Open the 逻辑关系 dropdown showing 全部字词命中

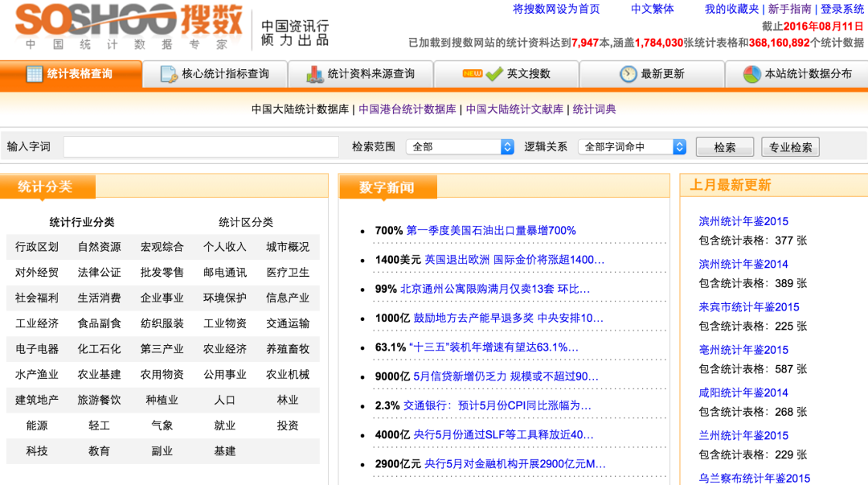(633, 147)
